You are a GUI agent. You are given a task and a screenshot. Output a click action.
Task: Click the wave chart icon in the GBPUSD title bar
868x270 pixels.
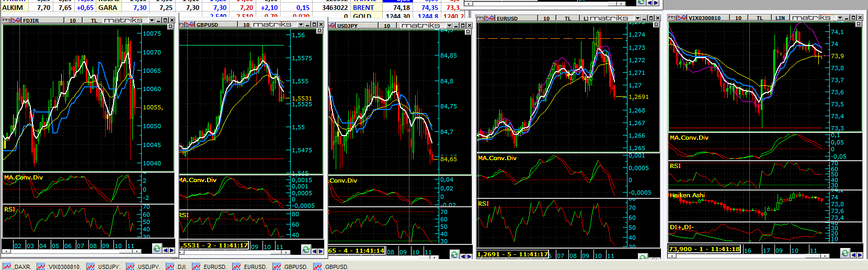click(x=190, y=25)
